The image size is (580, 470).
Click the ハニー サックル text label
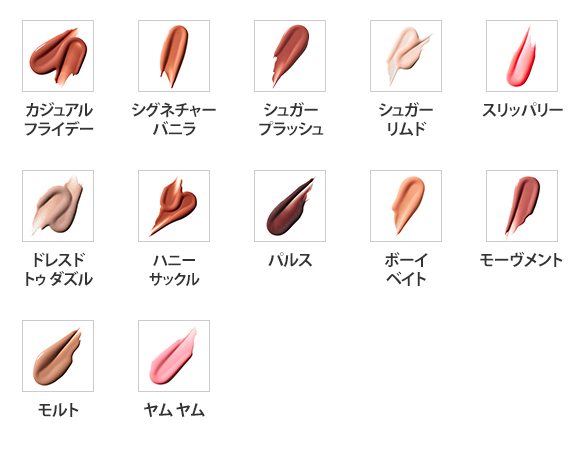pos(174,270)
